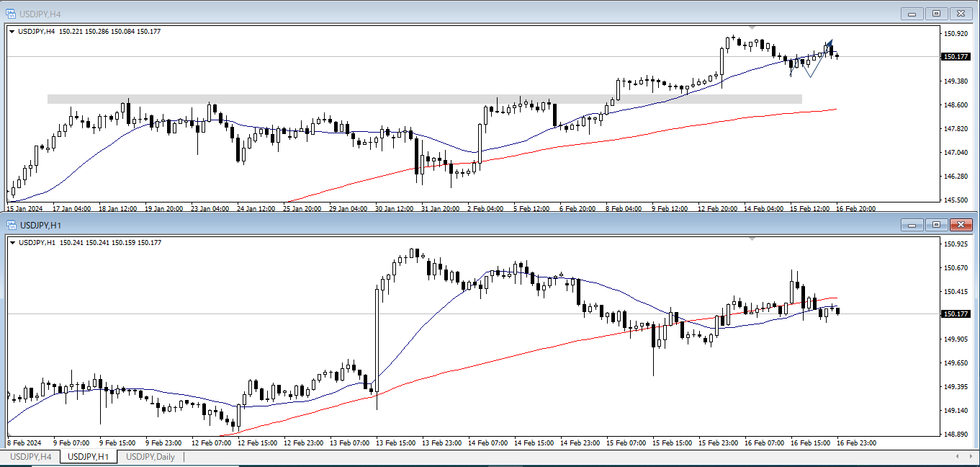Expand the triangle beside USDJPY,H4 chart label

click(x=12, y=32)
